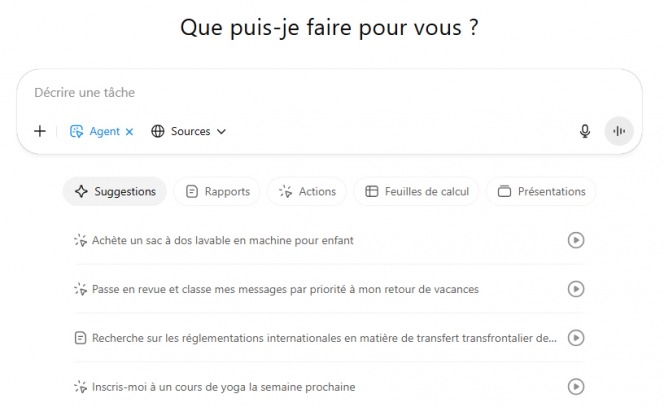Choose 'Achète un sac à dos' suggestion
The height and width of the screenshot is (407, 664).
pos(222,240)
